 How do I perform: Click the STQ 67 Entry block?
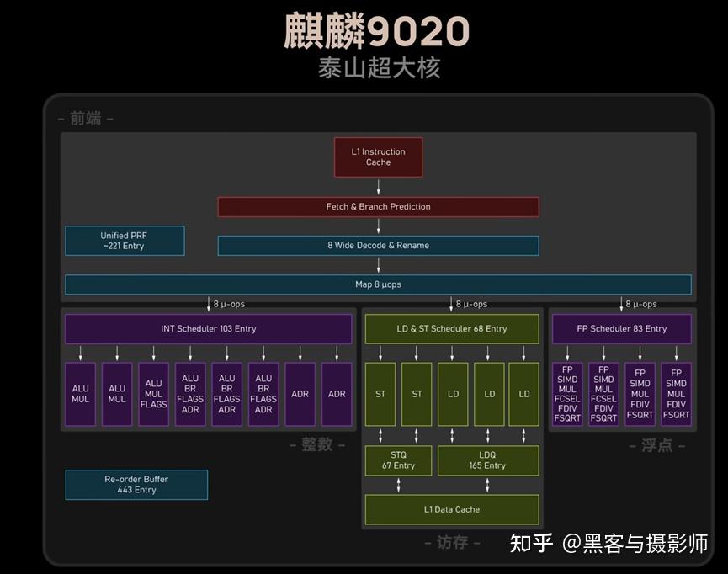[397, 460]
